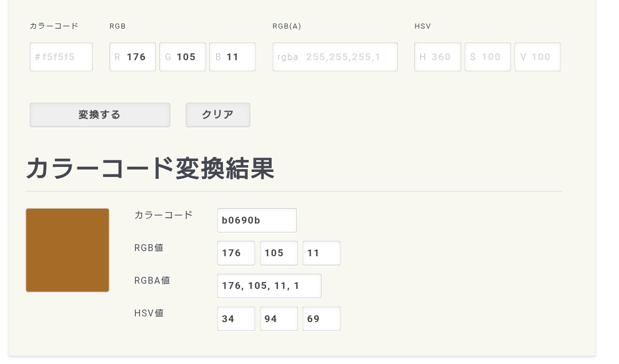This screenshot has height=364, width=619.
Task: Click the RGB(A) rgba input field
Action: point(335,57)
